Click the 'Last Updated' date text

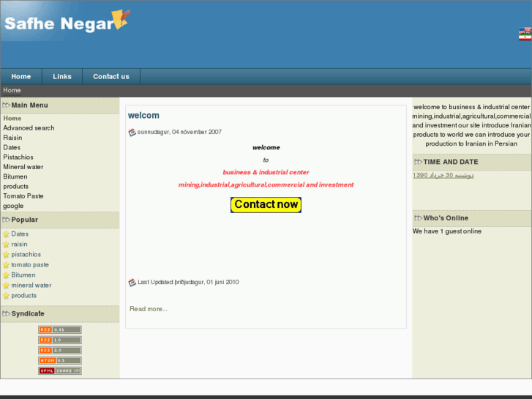pos(188,282)
